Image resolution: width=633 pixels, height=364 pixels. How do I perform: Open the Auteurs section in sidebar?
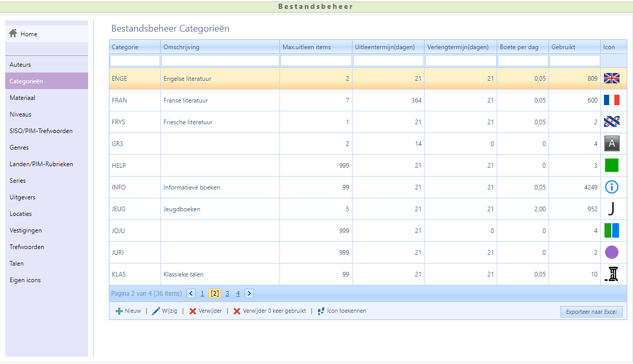pos(20,65)
